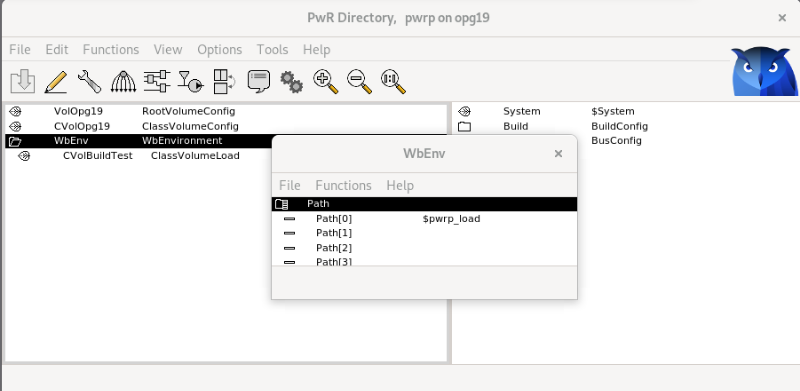The width and height of the screenshot is (800, 391).
Task: Select the Path[1] row
Action: (424, 233)
